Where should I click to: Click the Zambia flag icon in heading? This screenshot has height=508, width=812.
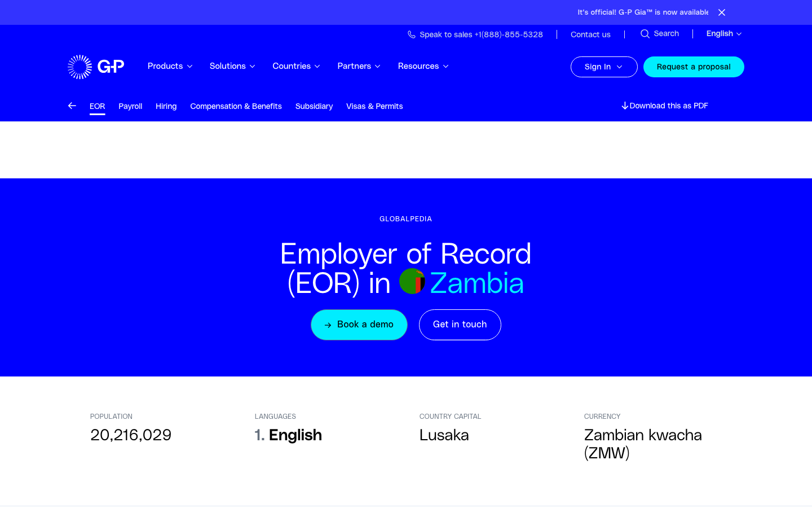point(412,281)
